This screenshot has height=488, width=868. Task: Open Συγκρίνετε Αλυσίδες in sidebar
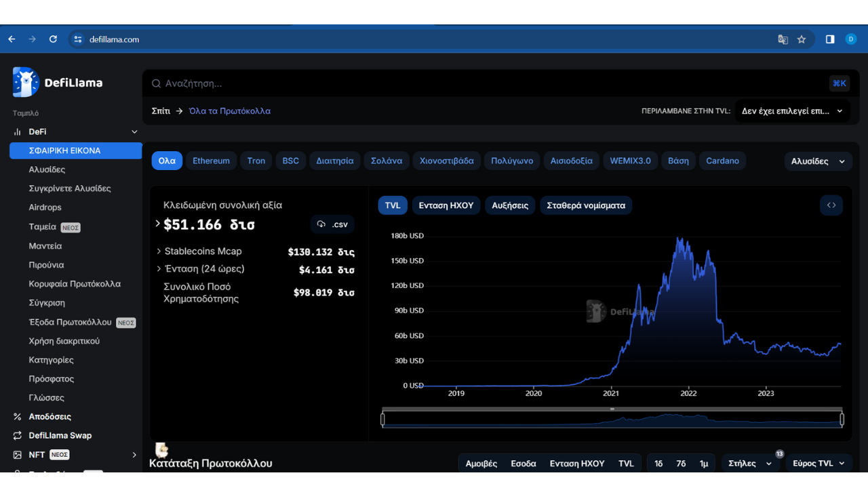pos(70,188)
